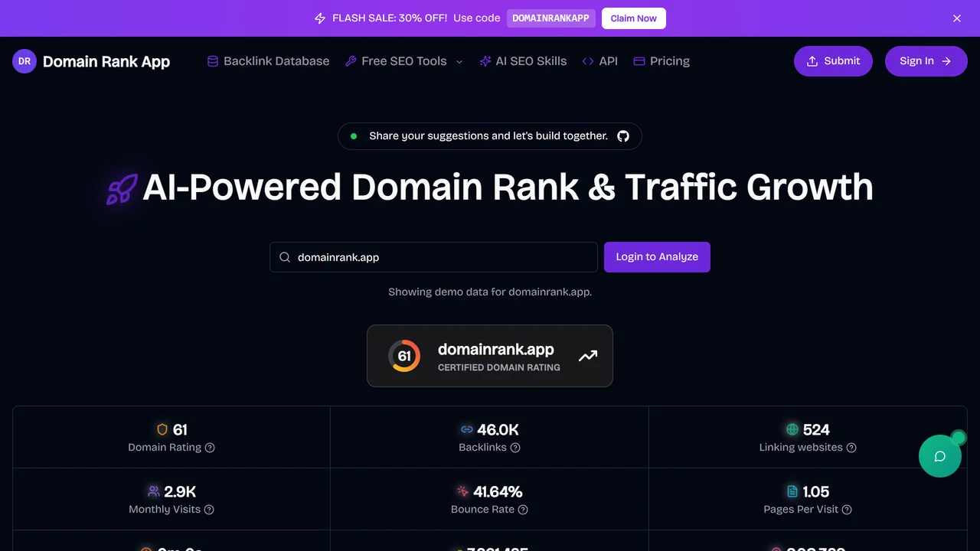Click the rocket icon beside the headline
This screenshot has height=551, width=980.
pos(122,188)
